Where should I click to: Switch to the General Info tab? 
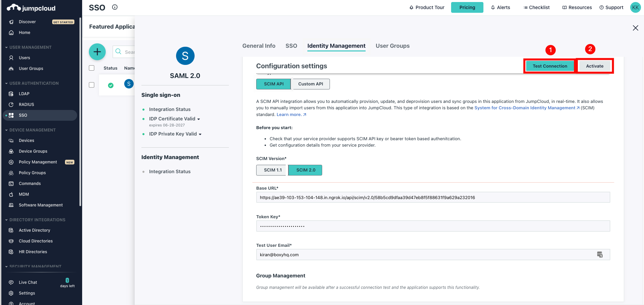(259, 46)
